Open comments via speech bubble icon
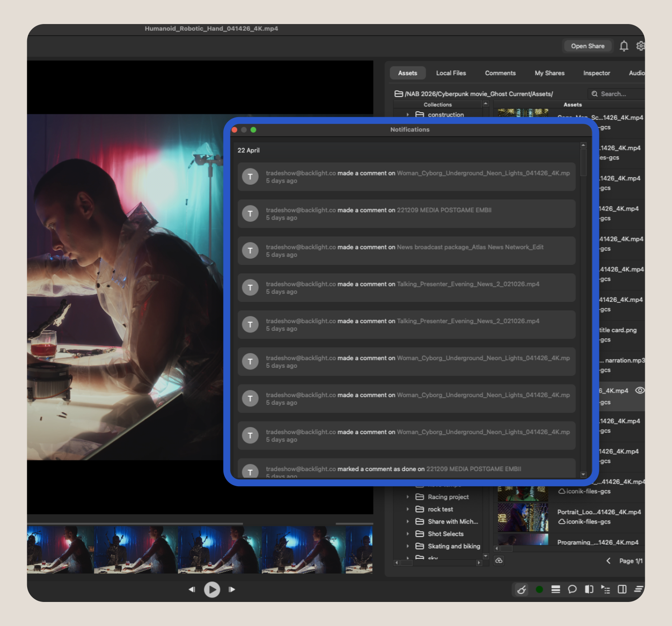 (x=572, y=589)
